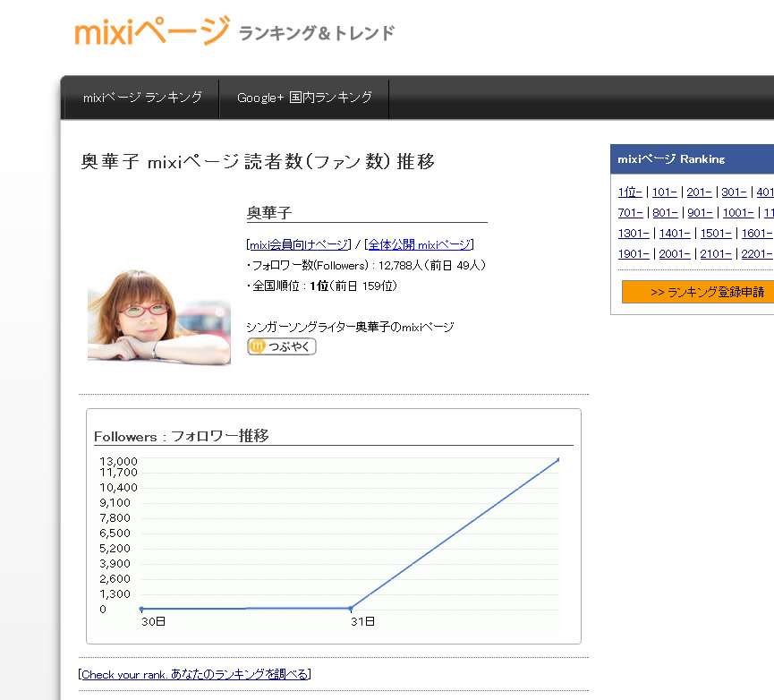Open ranking page 1601-
The height and width of the screenshot is (700, 774).
(x=757, y=233)
